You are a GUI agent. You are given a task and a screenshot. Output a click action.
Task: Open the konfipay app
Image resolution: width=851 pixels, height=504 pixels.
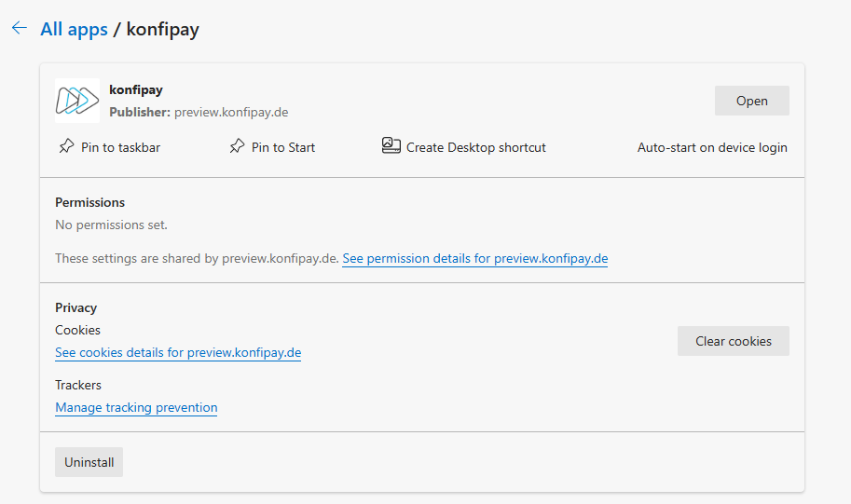(751, 101)
